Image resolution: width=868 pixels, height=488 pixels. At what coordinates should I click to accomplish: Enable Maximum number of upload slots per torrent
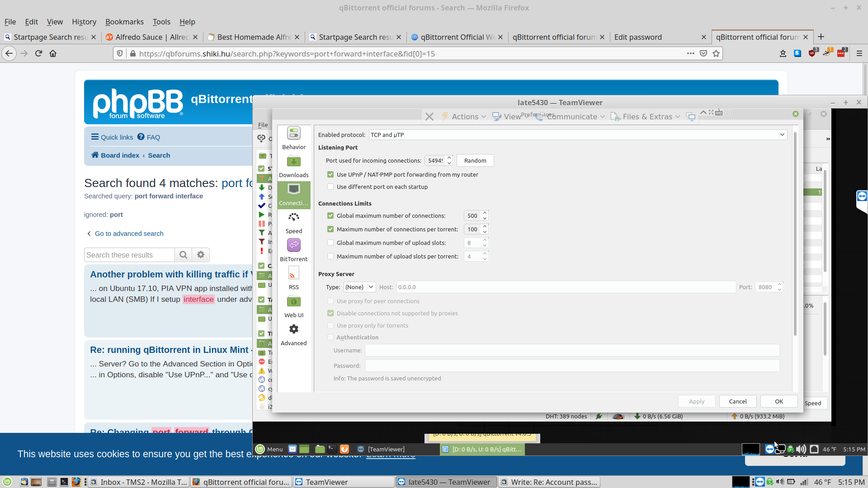coord(331,256)
